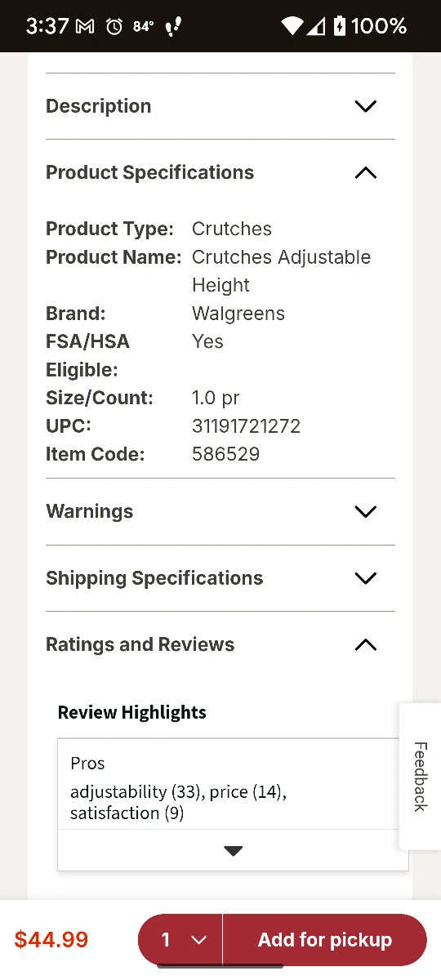
Task: Open the Feedback side tab
Action: tap(420, 777)
